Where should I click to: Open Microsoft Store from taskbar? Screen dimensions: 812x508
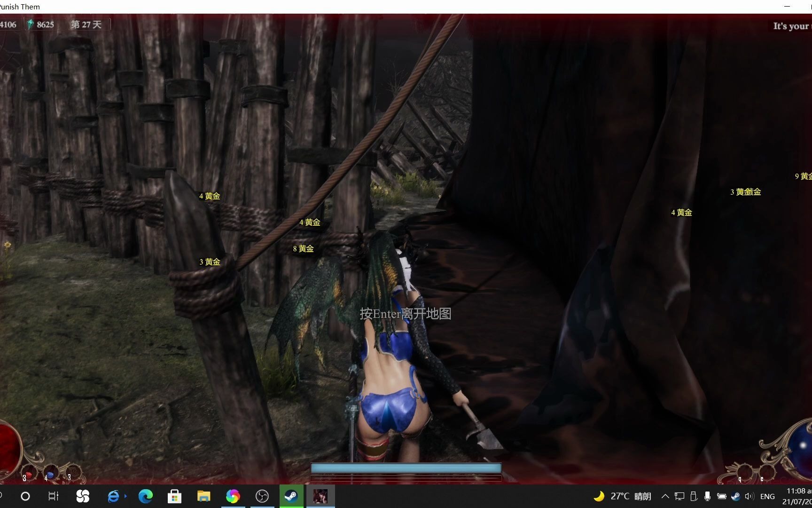(x=175, y=496)
